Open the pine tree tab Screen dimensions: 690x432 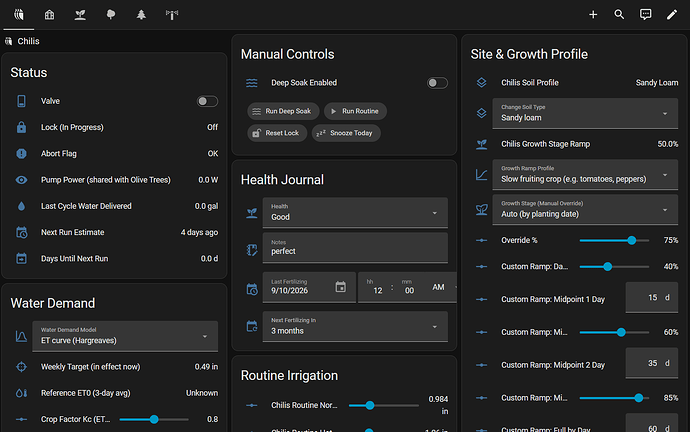click(141, 15)
